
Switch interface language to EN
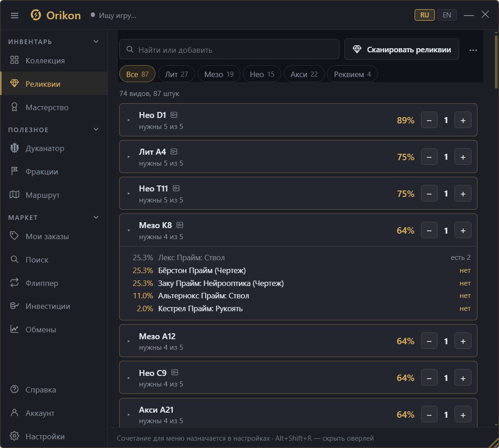(447, 15)
